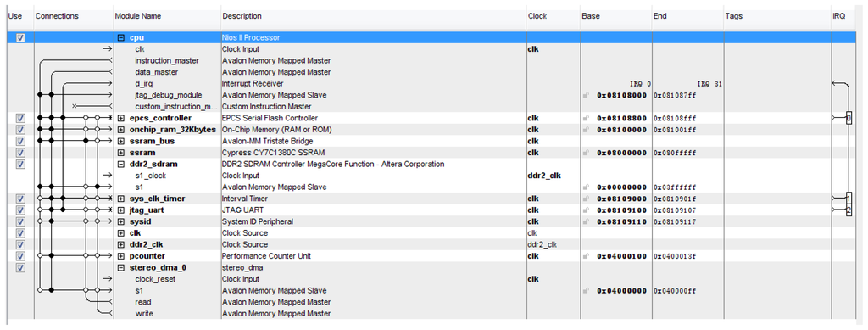Lock the ssram base address 0x08000000
Viewport: 868px width, 330px height.
click(x=587, y=153)
